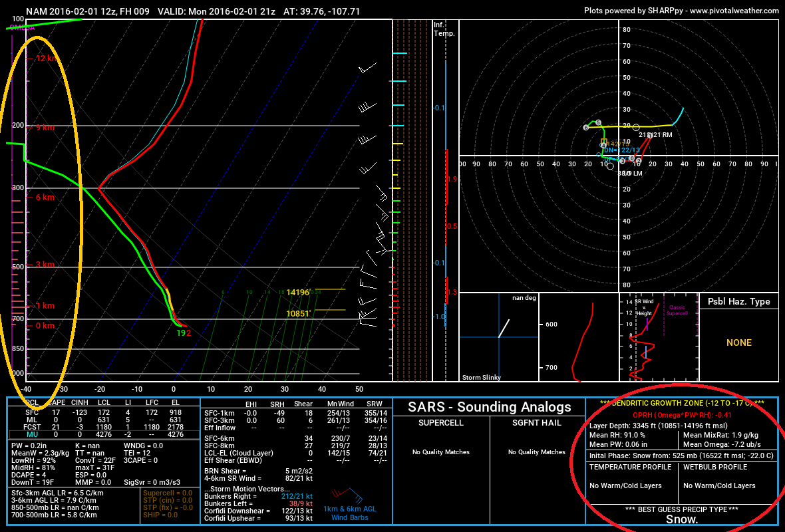Click the 'MeanW = 2.3g/kg' value

(x=40, y=453)
